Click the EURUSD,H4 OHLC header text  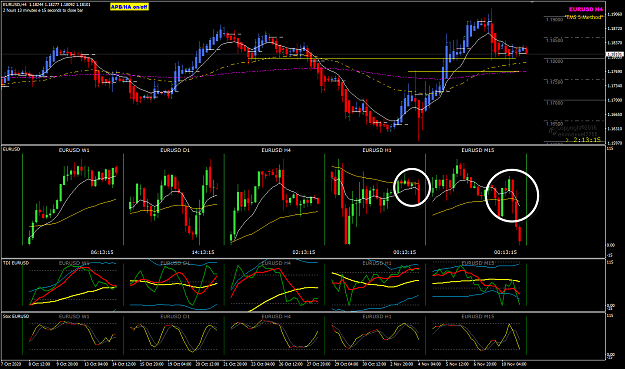[47, 4]
